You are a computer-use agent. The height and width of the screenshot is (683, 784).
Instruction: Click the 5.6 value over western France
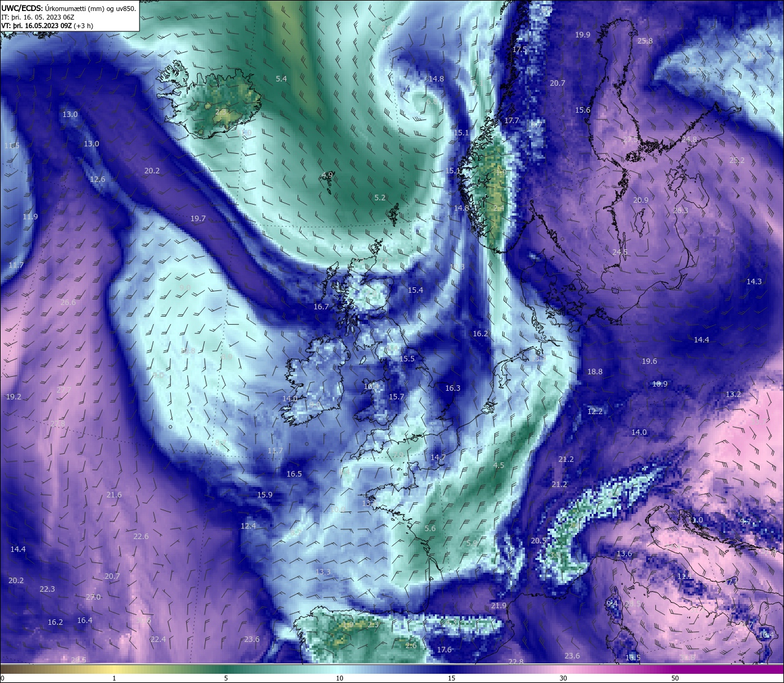pyautogui.click(x=430, y=529)
